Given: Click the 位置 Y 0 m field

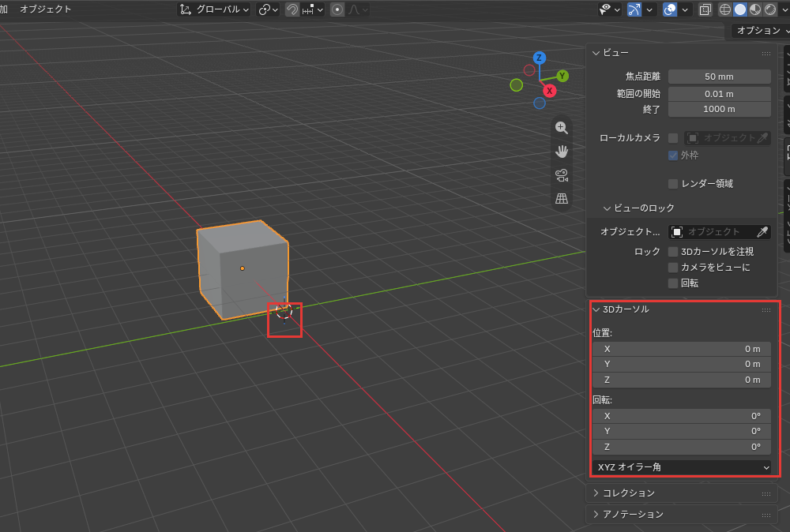Looking at the screenshot, I should pos(682,364).
